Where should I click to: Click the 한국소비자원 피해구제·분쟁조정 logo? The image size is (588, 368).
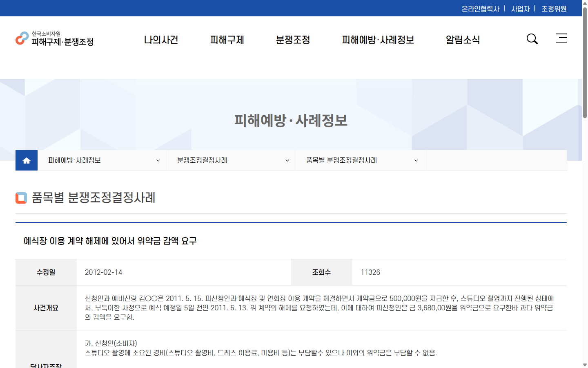click(55, 39)
